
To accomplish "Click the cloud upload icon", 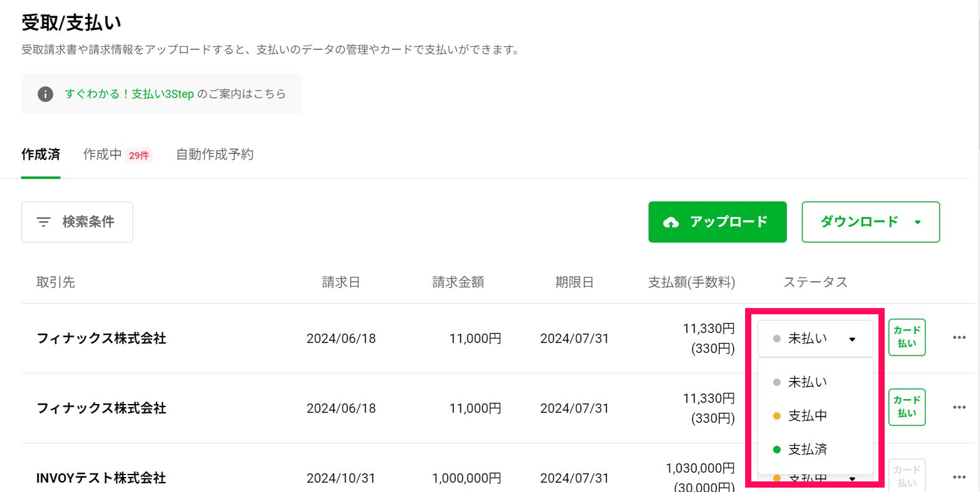I will 671,223.
